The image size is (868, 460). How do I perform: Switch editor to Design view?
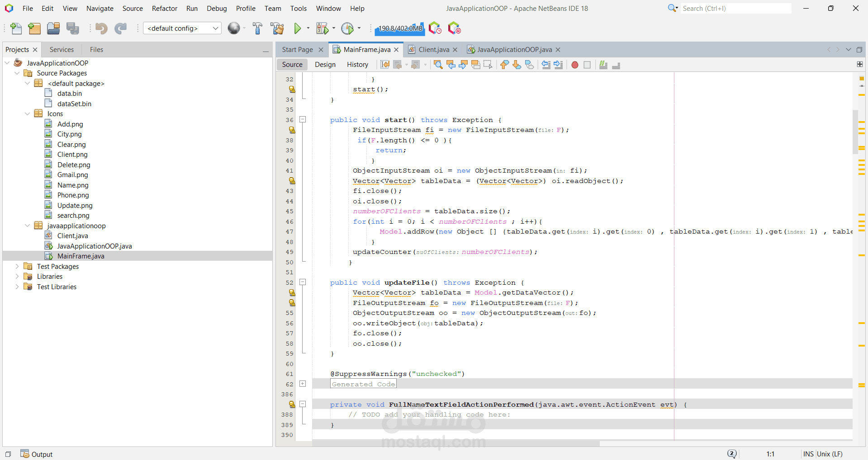pos(325,65)
